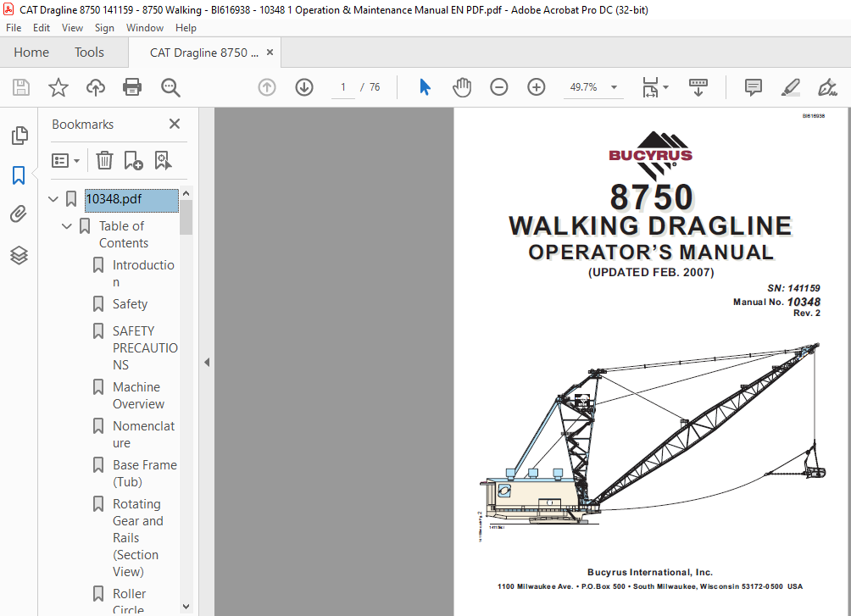Zoom out with the minus icon
The width and height of the screenshot is (851, 616).
498,86
